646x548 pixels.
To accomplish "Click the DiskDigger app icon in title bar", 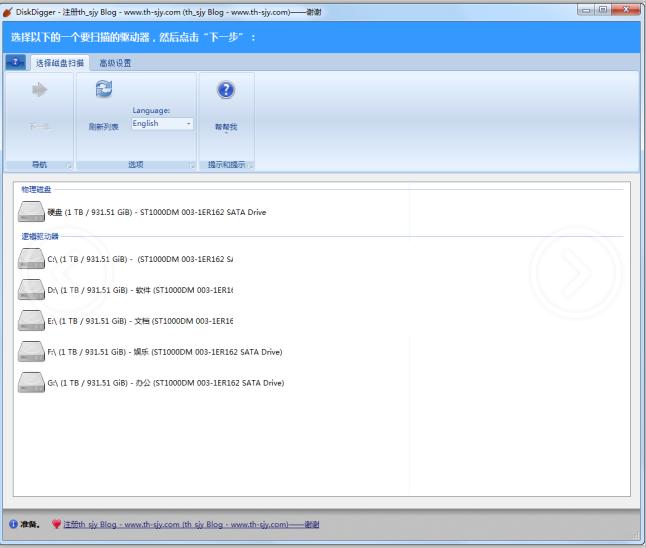I will (9, 11).
